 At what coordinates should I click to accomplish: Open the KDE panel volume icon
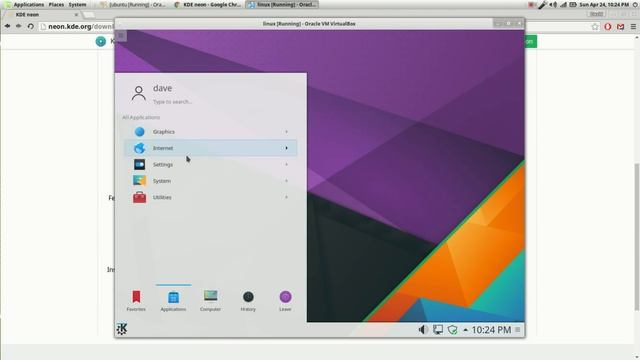pyautogui.click(x=423, y=329)
